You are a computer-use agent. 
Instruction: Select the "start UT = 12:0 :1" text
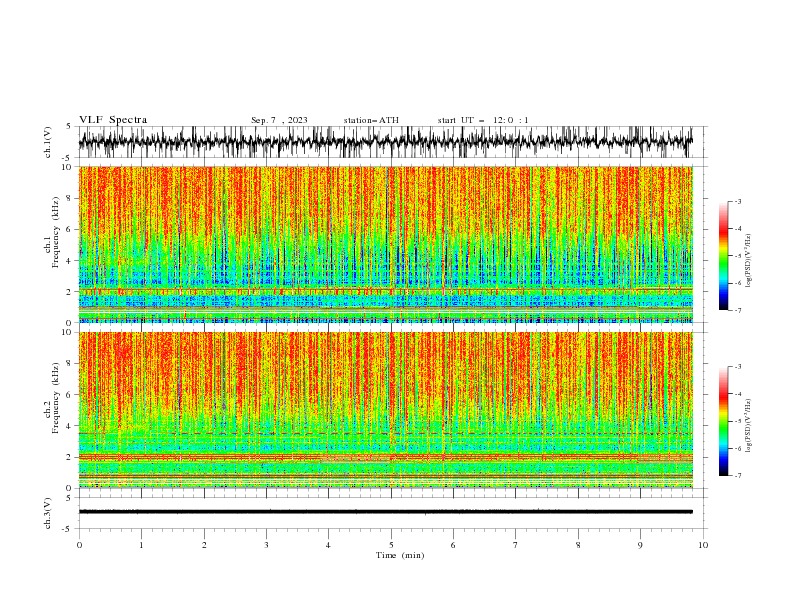tap(483, 120)
